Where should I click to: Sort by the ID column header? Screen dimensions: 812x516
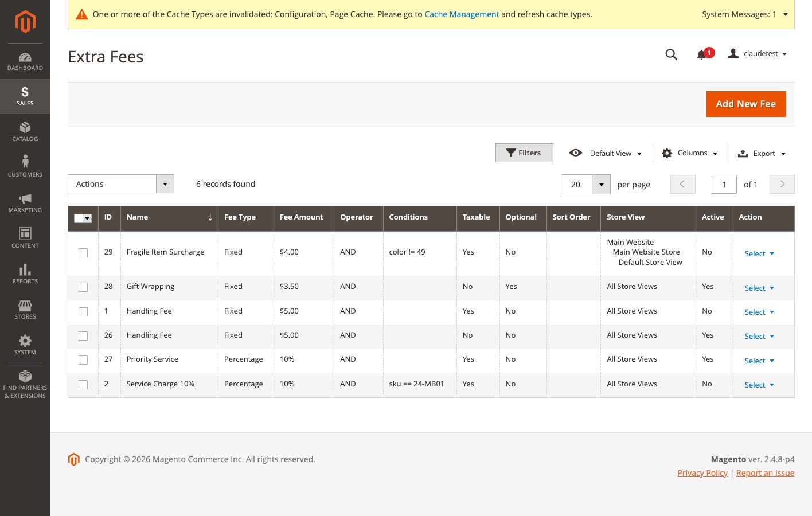click(109, 217)
